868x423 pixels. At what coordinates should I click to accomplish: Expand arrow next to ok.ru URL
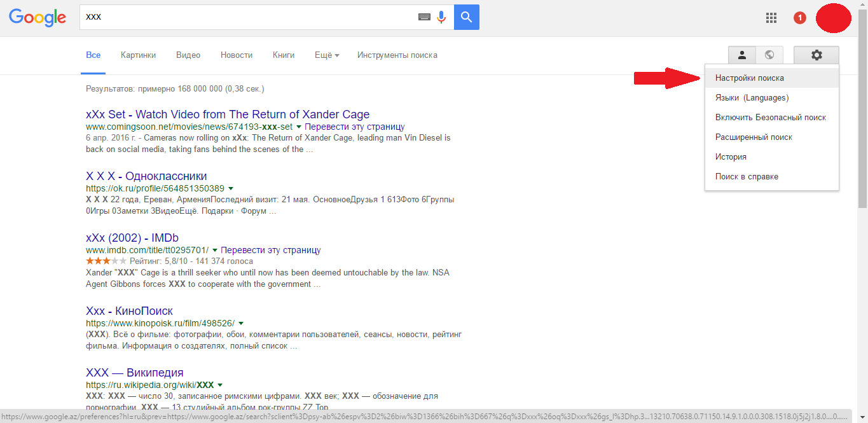pos(230,189)
